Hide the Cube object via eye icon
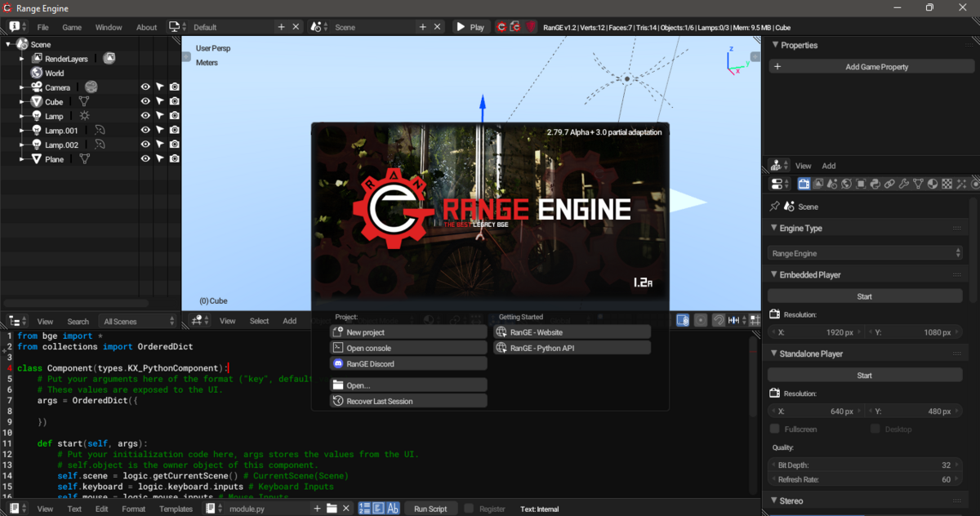Viewport: 980px width, 516px height. 145,102
